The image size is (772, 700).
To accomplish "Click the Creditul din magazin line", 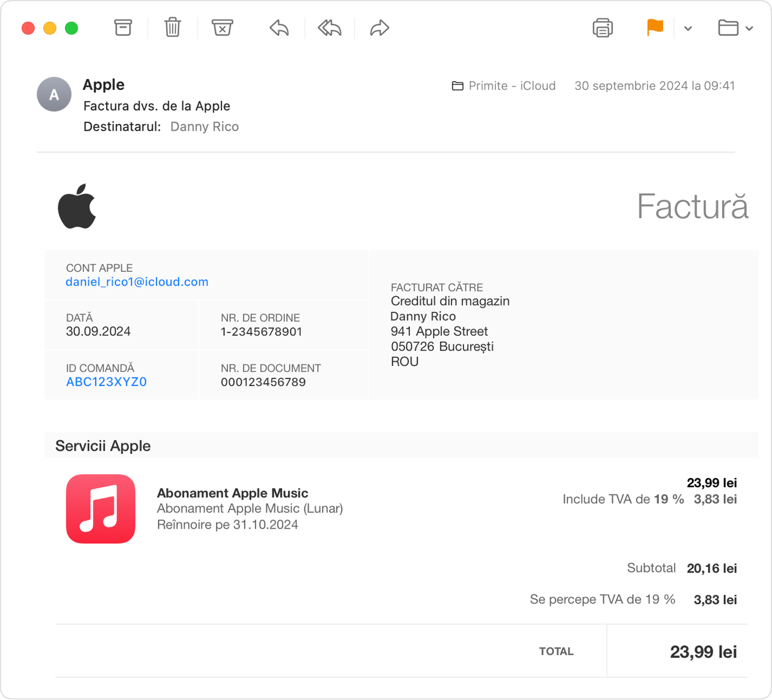I will coord(450,301).
